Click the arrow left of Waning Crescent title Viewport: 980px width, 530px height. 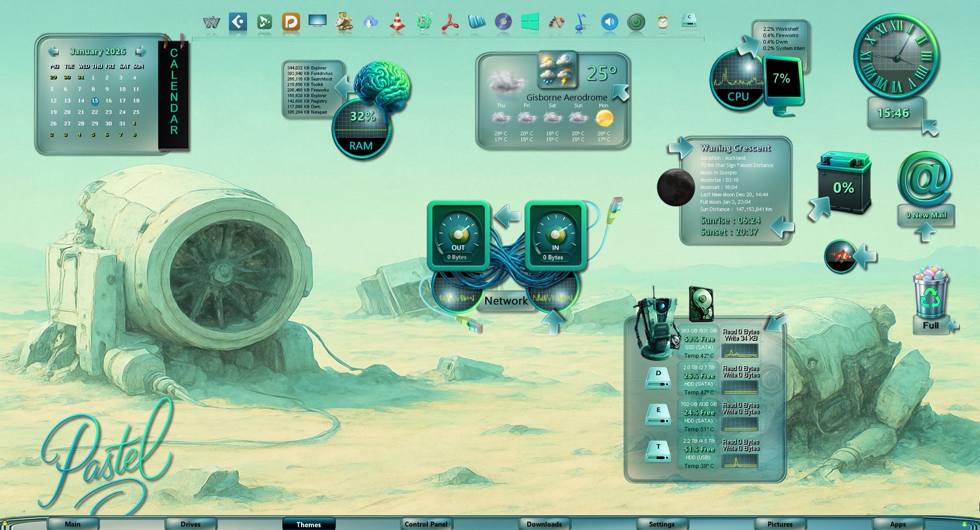[681, 148]
